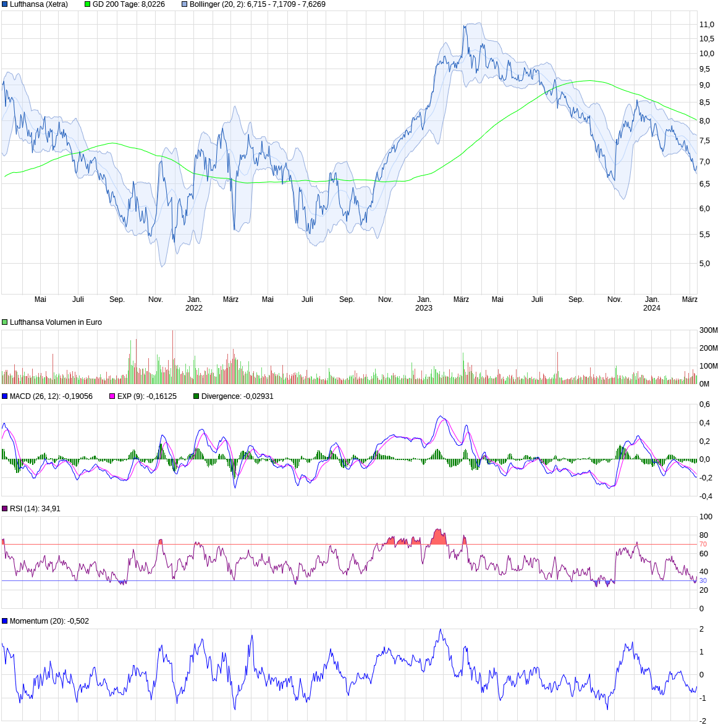Click the blue Lufthansa (Xetra) legend icon
Viewport: 726px width, 728px height.
[4, 4]
